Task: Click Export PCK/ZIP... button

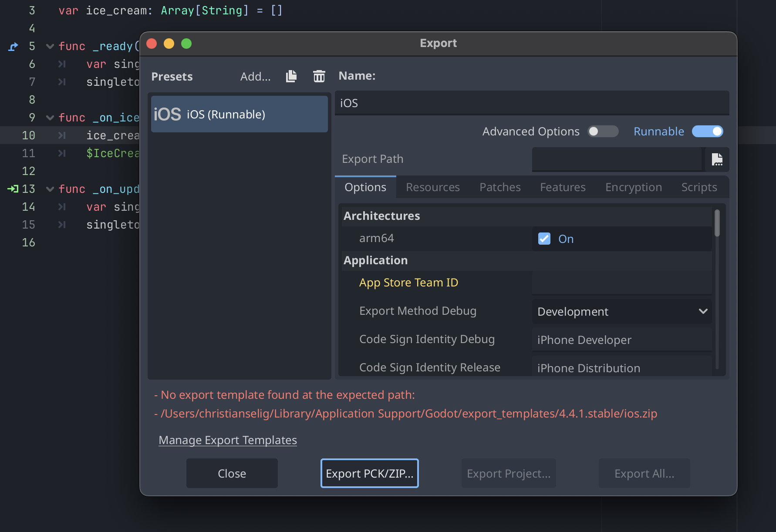Action: pyautogui.click(x=370, y=473)
